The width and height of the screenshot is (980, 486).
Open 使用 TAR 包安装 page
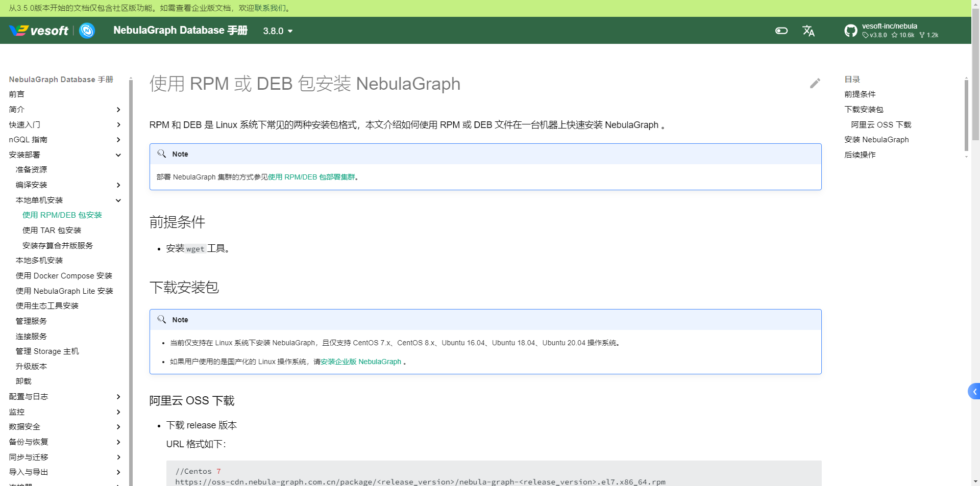52,231
